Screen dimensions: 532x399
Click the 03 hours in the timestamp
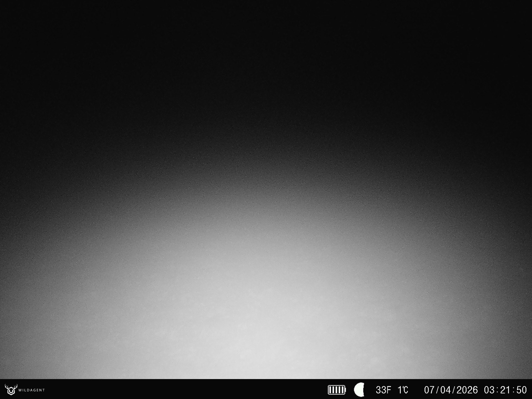tap(490, 390)
